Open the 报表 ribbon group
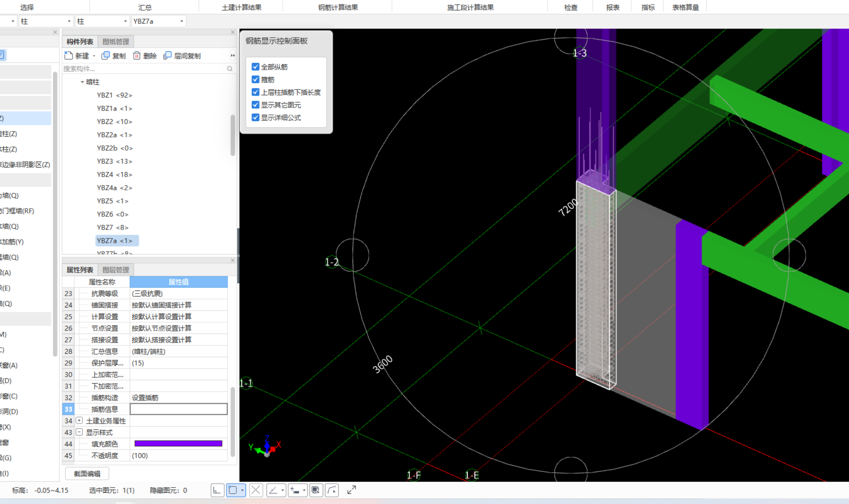Screen dimensions: 849x504 (613, 7)
